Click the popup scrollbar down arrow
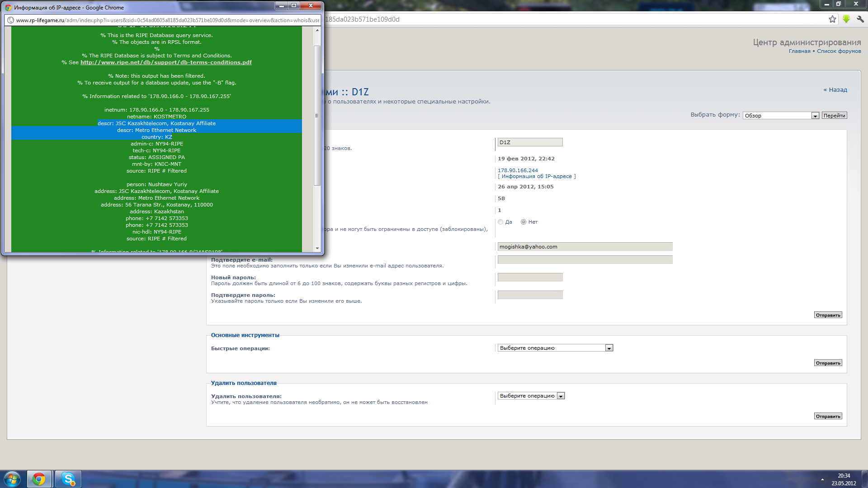Viewport: 868px width, 488px height. click(317, 248)
